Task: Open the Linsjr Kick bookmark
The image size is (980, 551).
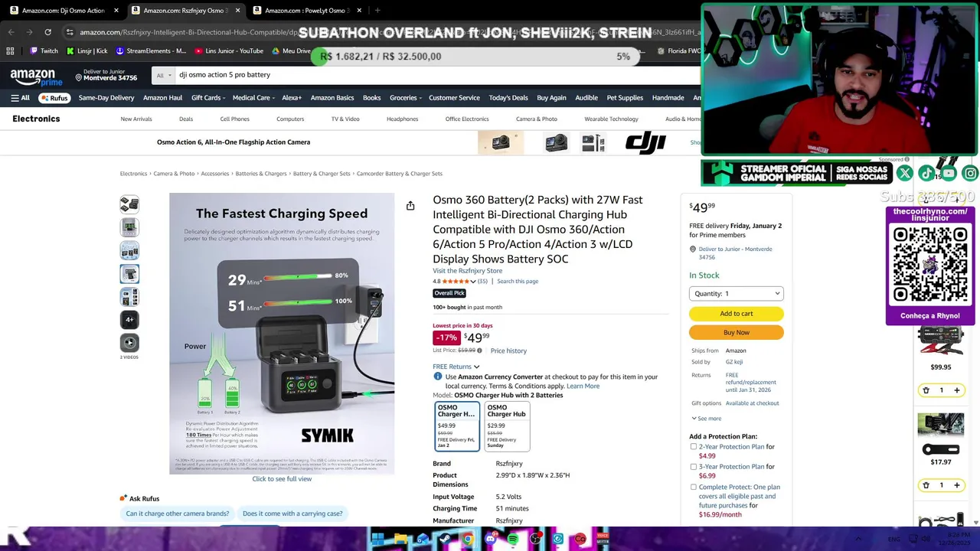Action: (x=87, y=51)
